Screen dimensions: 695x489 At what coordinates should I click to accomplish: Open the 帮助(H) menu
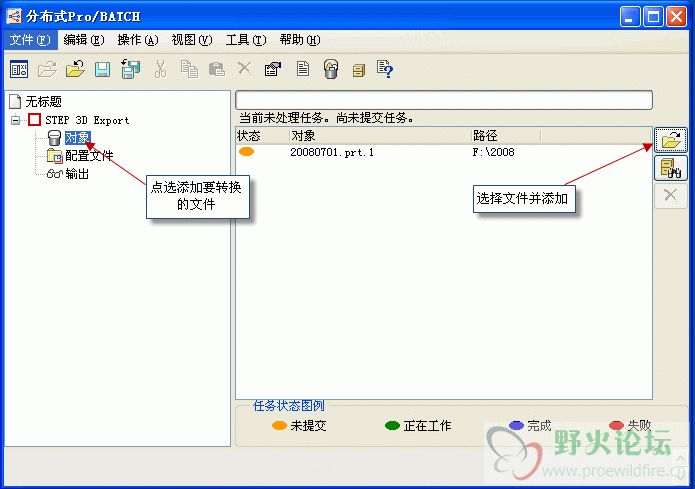click(x=300, y=40)
